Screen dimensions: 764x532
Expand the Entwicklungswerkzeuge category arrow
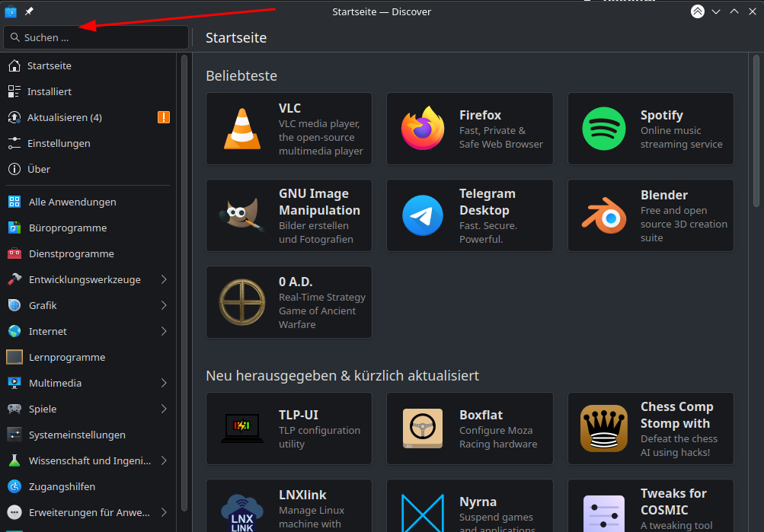[x=164, y=279]
